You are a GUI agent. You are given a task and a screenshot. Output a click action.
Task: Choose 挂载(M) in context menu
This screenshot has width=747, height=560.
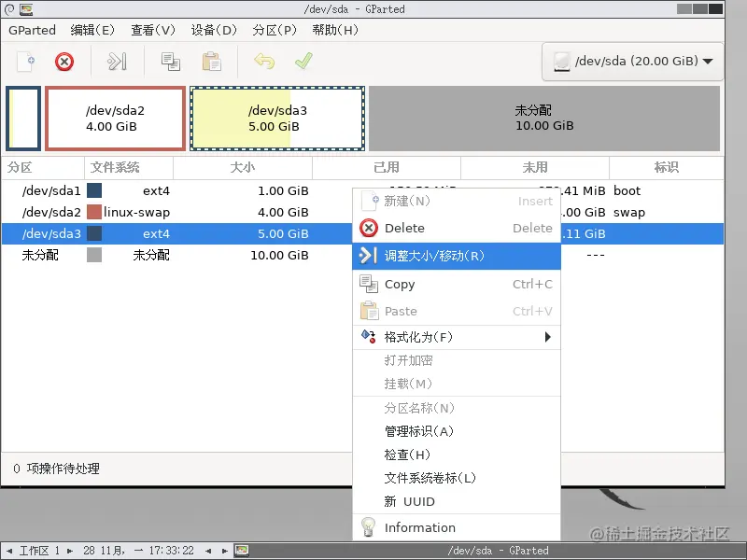(x=457, y=384)
